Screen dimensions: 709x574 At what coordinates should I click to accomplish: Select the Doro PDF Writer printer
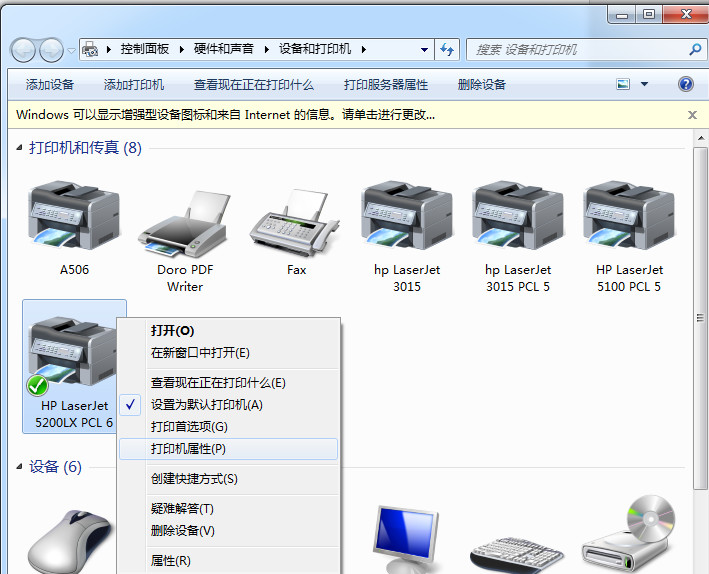tap(184, 223)
